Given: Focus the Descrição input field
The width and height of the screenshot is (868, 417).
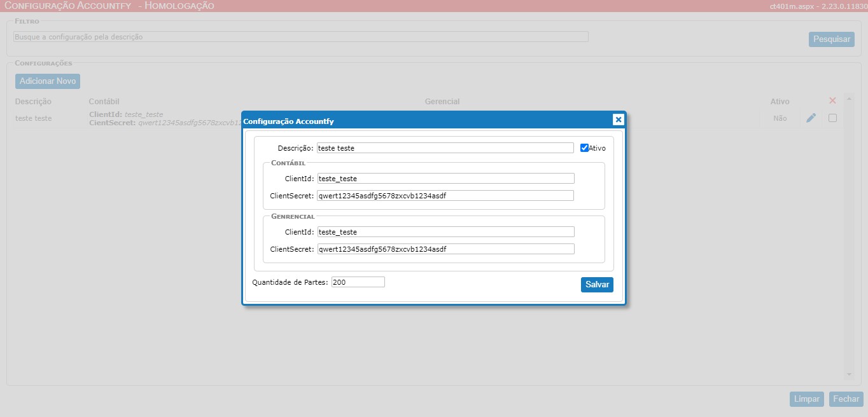Looking at the screenshot, I should [445, 148].
